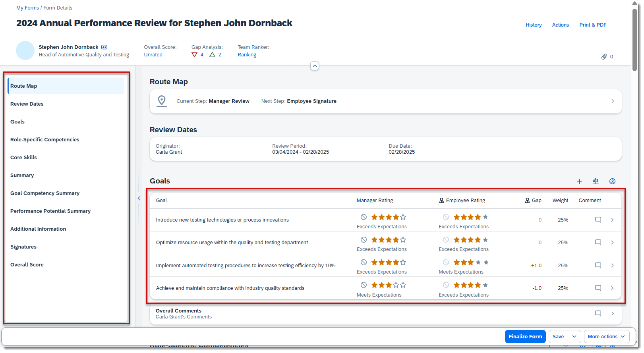
Task: Click the Finalize Form button
Action: tap(525, 337)
